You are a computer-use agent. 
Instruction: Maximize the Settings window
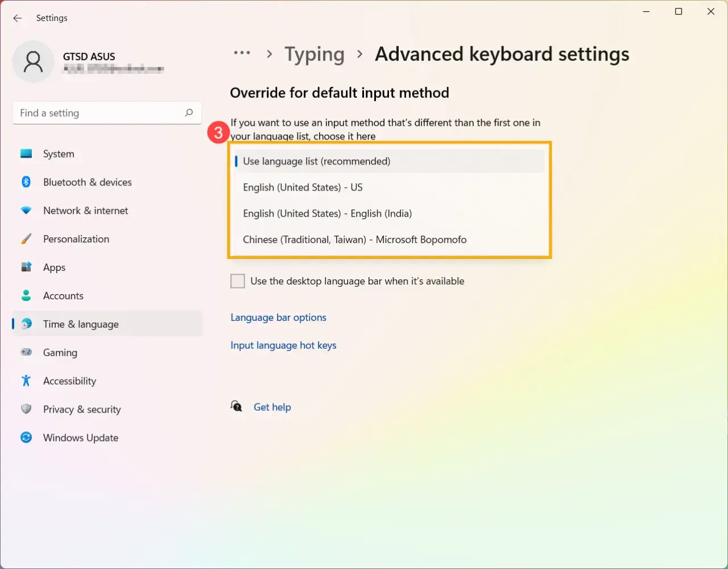pos(679,11)
